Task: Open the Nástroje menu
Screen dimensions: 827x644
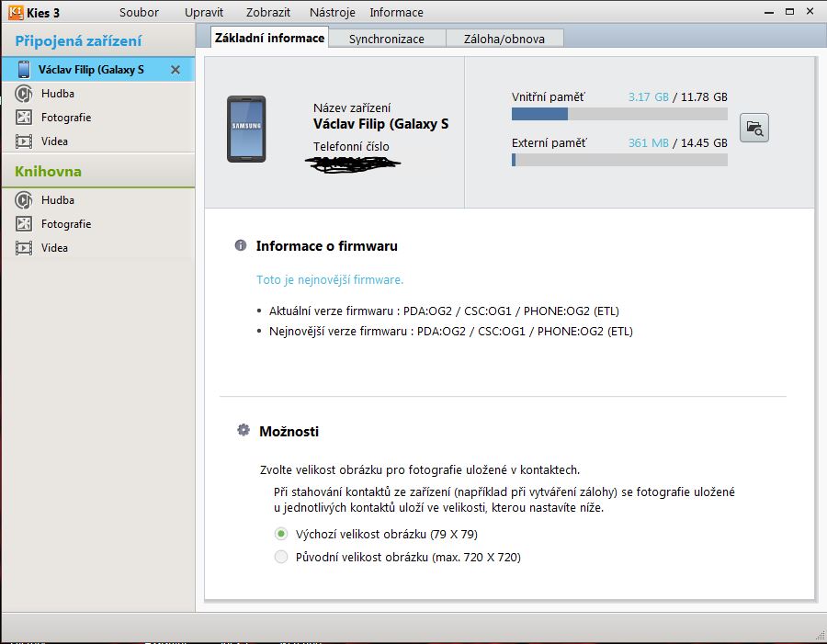Action: point(333,13)
